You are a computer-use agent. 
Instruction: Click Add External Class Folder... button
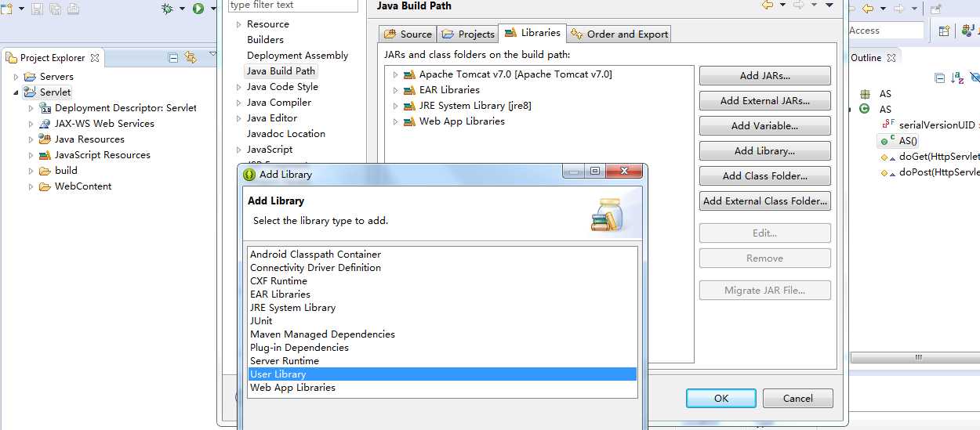(764, 201)
